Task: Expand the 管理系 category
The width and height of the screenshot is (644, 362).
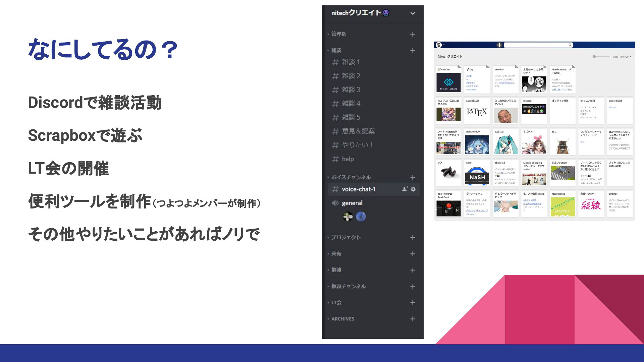Action: pos(337,34)
